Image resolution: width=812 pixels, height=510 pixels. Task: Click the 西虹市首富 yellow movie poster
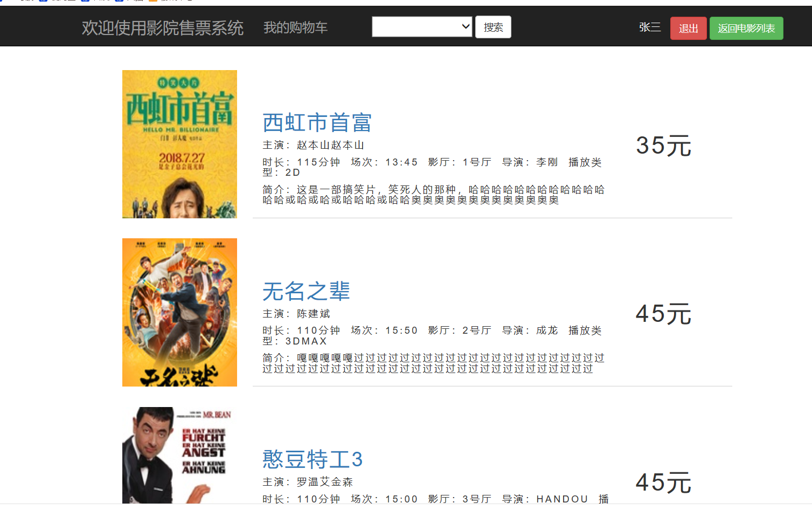pos(179,144)
